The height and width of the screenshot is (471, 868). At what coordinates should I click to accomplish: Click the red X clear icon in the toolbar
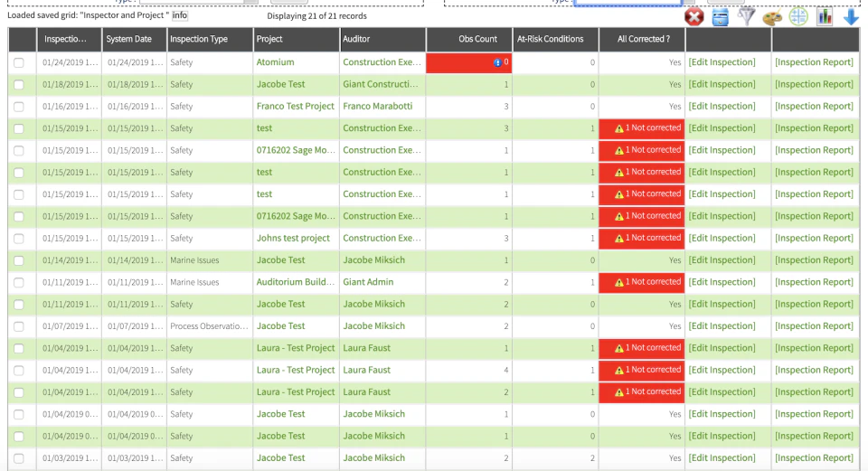coord(693,16)
